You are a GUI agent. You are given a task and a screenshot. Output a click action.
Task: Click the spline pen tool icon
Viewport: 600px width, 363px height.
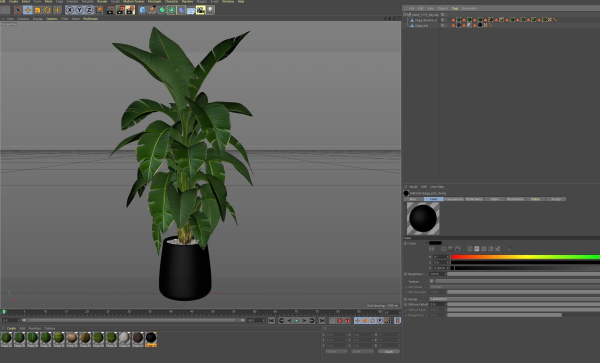tap(152, 10)
